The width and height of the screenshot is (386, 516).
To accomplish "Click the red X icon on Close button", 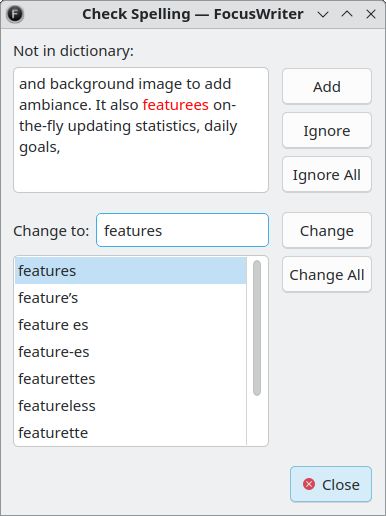I will [x=309, y=484].
